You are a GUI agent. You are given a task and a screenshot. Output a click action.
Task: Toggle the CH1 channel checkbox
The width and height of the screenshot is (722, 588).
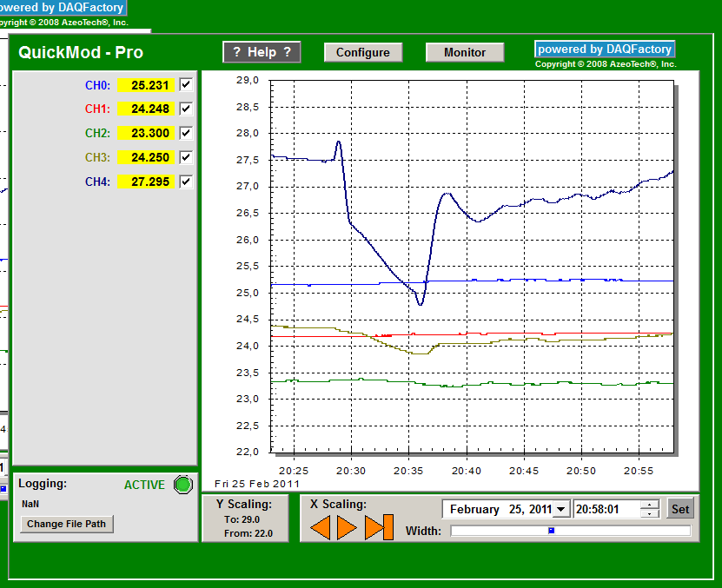pyautogui.click(x=185, y=109)
